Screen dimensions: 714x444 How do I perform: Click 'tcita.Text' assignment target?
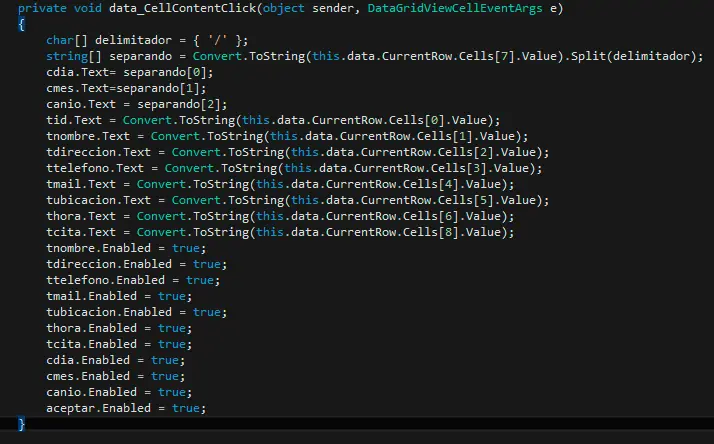[x=81, y=232]
